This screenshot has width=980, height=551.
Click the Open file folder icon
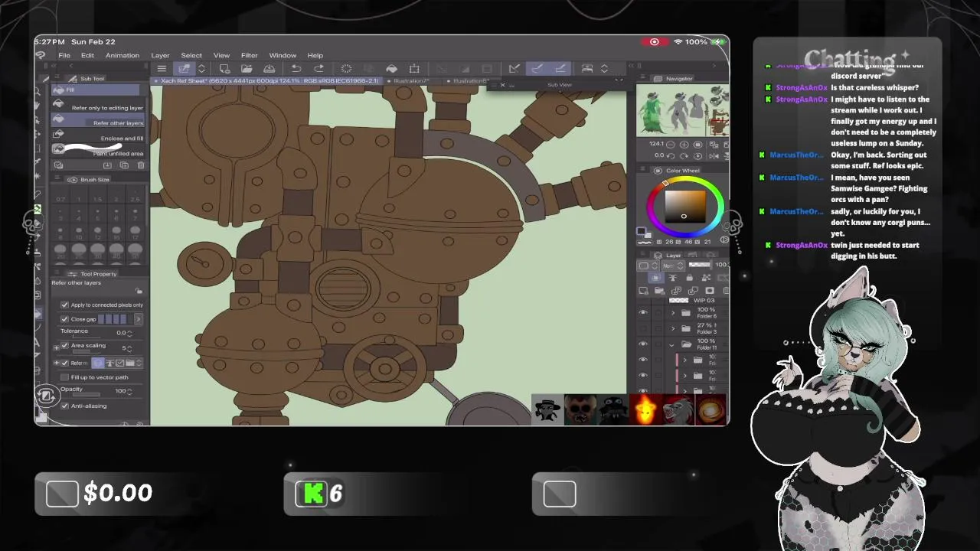click(247, 69)
